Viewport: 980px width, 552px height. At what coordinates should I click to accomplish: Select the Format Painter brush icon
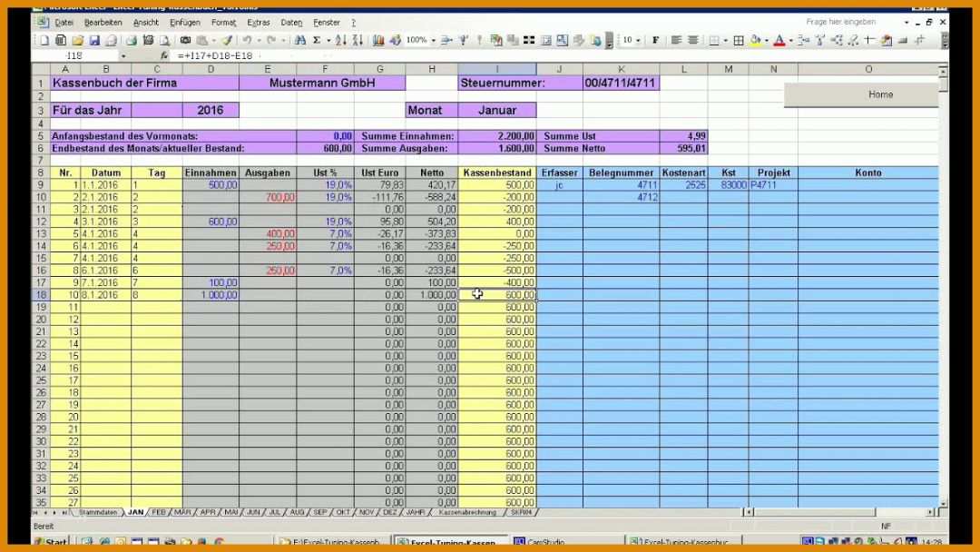coord(228,40)
